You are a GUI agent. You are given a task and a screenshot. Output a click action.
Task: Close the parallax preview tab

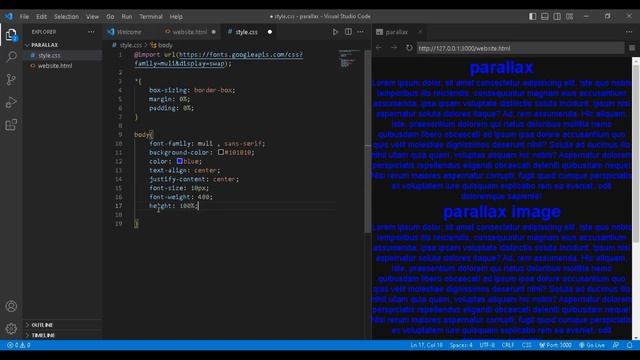[x=420, y=32]
